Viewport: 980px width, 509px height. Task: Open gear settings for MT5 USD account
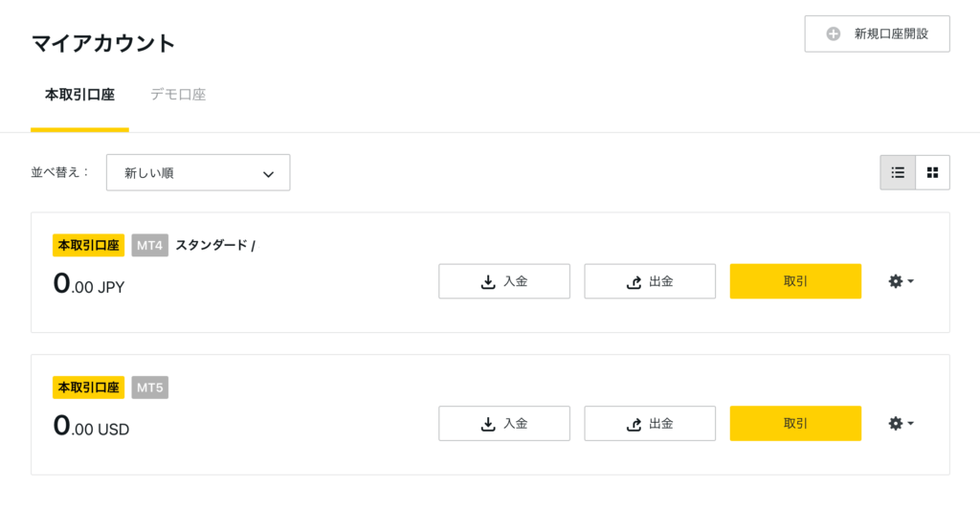(x=896, y=424)
